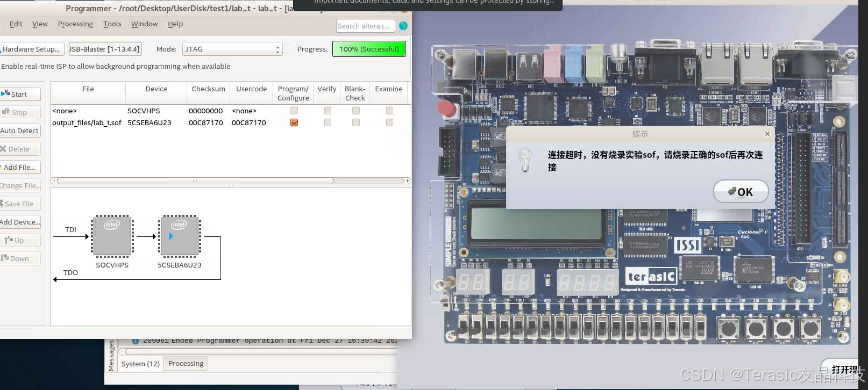This screenshot has width=868, height=390.
Task: Close the 提示 dialog with X
Action: [767, 134]
